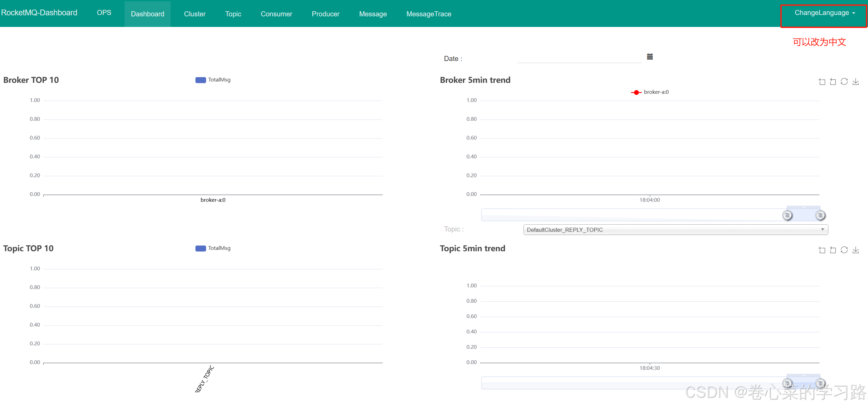868x406 pixels.
Task: Click left handle of Broker trend zoom slider
Action: (x=787, y=215)
